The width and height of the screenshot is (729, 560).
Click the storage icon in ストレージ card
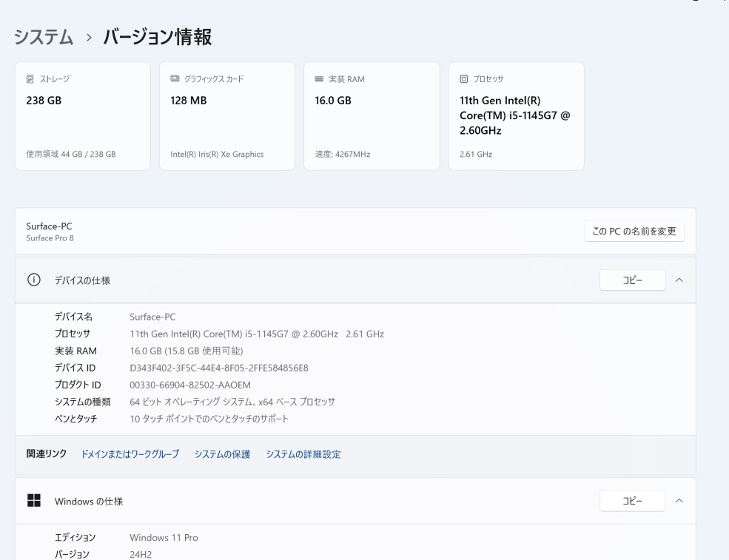pyautogui.click(x=30, y=79)
